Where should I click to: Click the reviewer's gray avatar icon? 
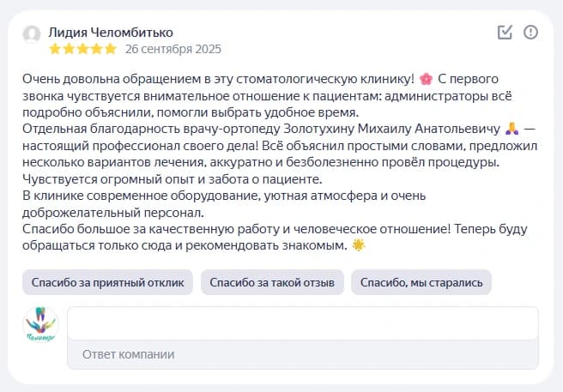32,34
